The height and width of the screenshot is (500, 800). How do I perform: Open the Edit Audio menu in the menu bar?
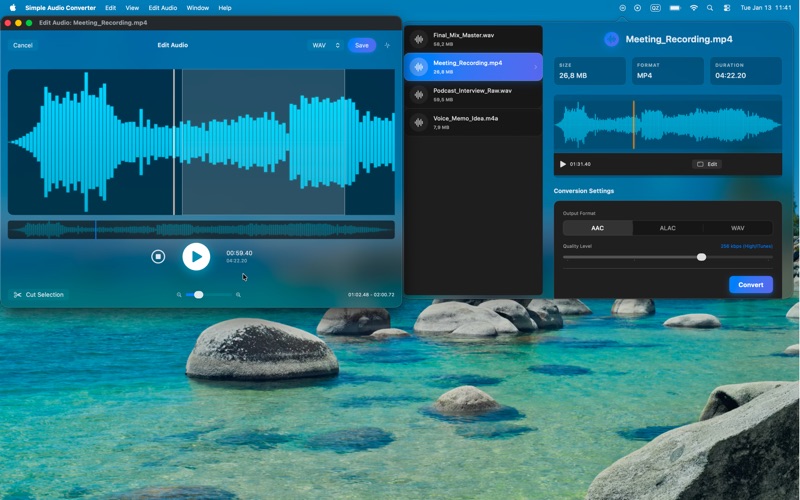coord(163,8)
